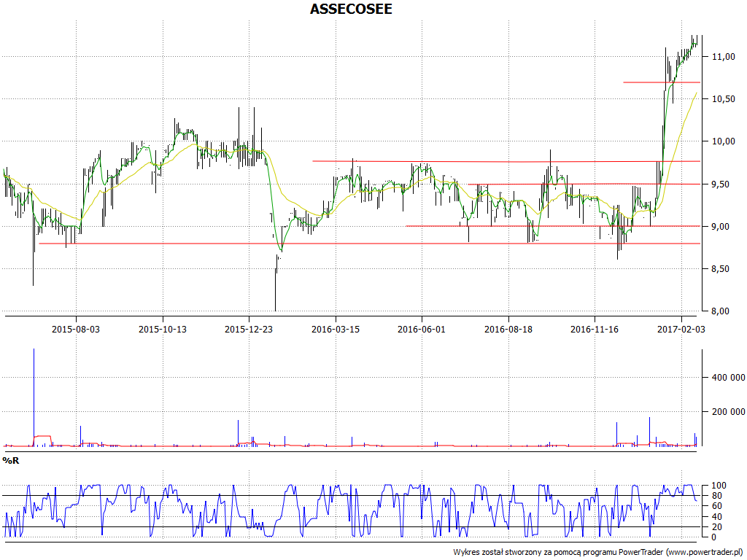
Task: Select the 2015-10-13 date label
Action: click(x=163, y=329)
